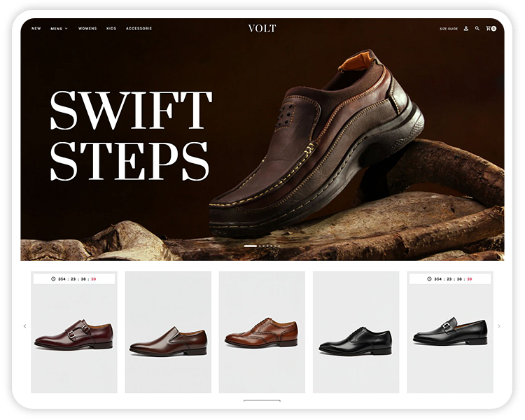Screen dimensions: 525x420
Task: Click clock icon on first product timer
Action: (53, 279)
